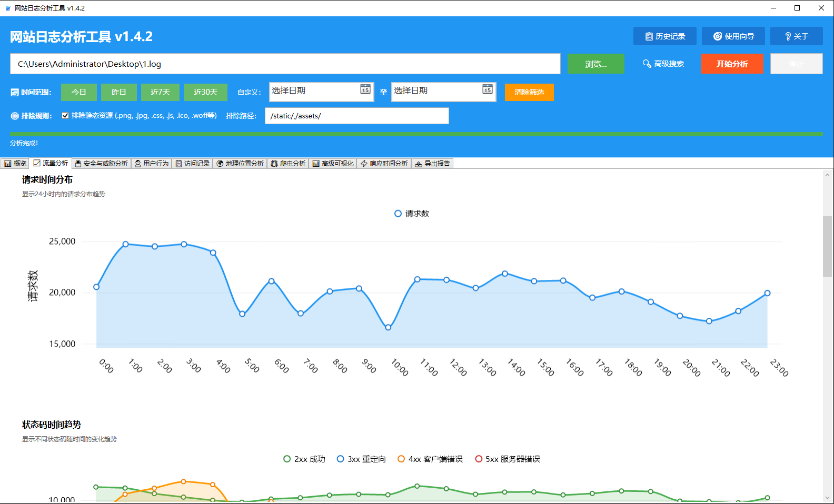Image resolution: width=834 pixels, height=504 pixels.
Task: Open the end date calendar picker icon
Action: [x=487, y=89]
